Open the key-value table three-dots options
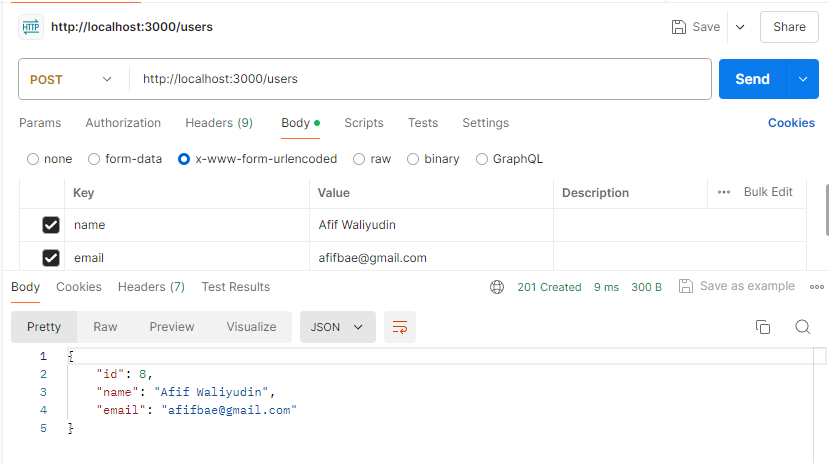The image size is (829, 463). pyautogui.click(x=724, y=192)
